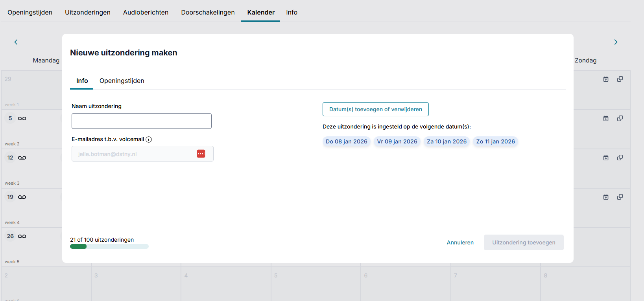Click Datum(s) toevoegen of verwijderen
The image size is (644, 301).
click(x=376, y=109)
